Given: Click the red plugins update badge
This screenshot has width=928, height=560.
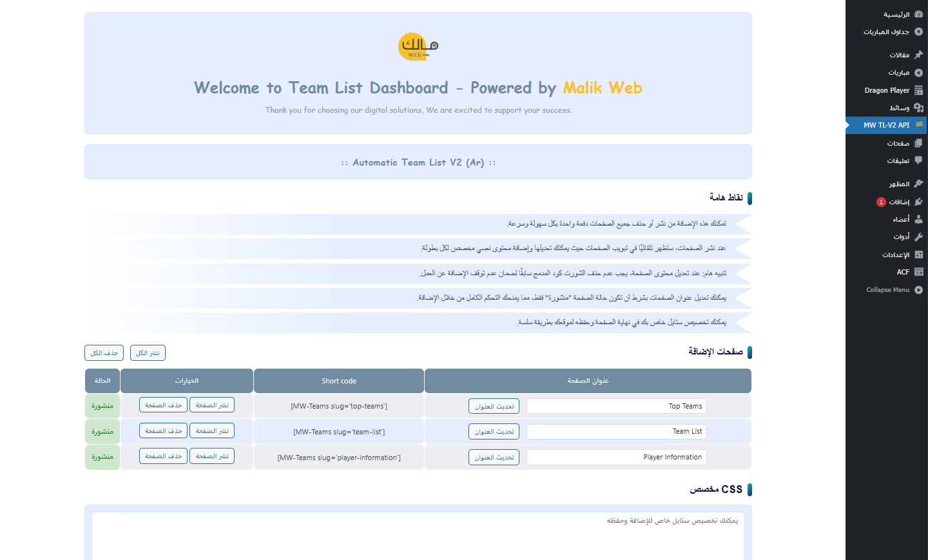Looking at the screenshot, I should (881, 202).
